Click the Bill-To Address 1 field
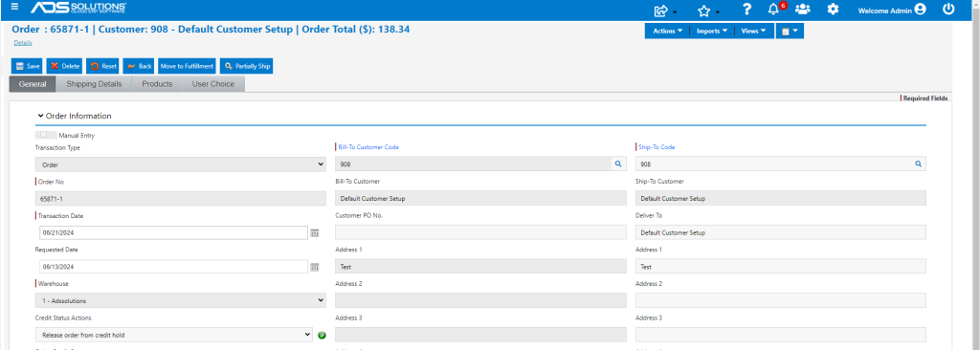 point(480,266)
